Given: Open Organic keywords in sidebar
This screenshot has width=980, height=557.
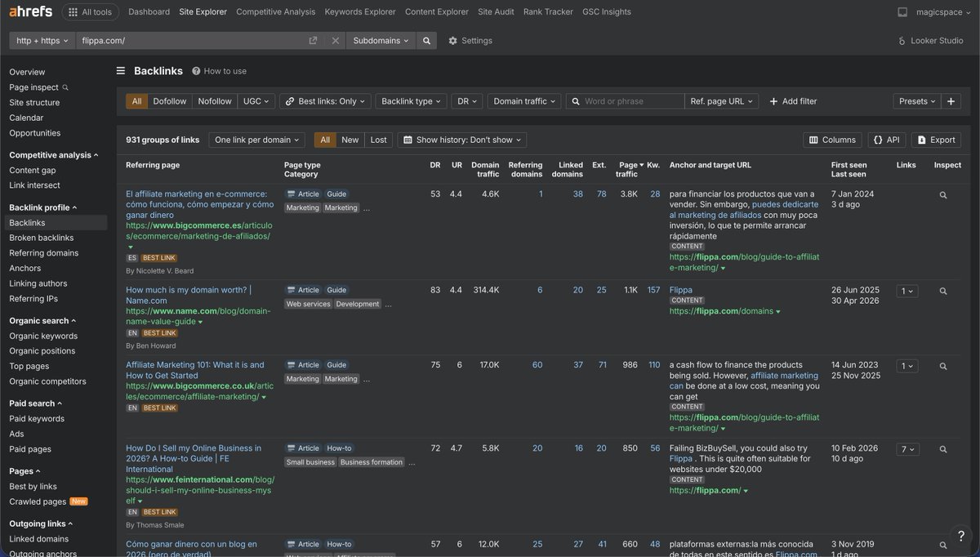Looking at the screenshot, I should [x=43, y=336].
